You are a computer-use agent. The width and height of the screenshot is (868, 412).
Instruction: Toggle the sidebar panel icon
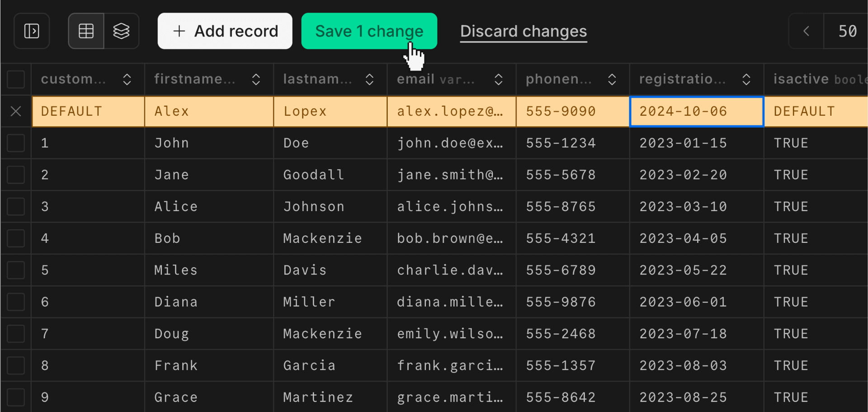coord(31,31)
